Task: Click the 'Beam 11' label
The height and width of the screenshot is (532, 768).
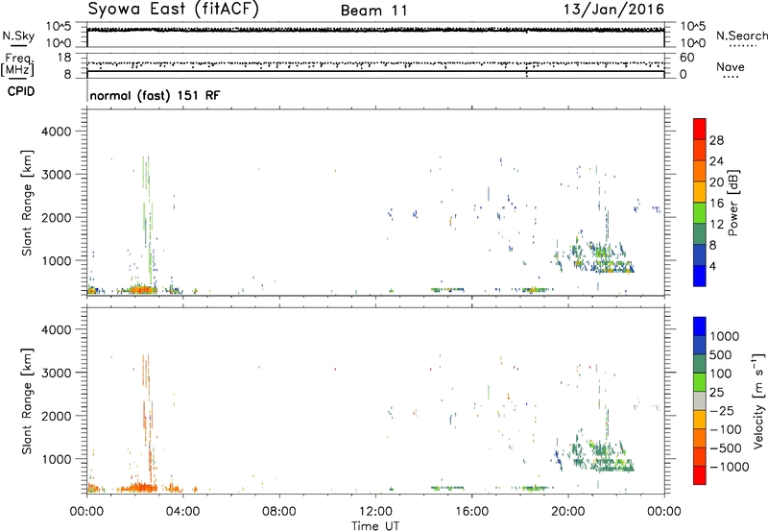Action: pyautogui.click(x=373, y=11)
